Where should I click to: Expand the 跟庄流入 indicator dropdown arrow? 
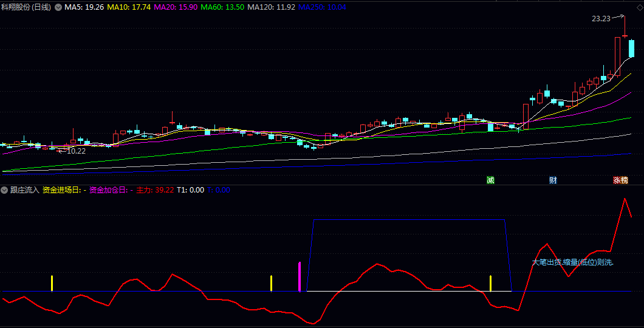(5, 190)
